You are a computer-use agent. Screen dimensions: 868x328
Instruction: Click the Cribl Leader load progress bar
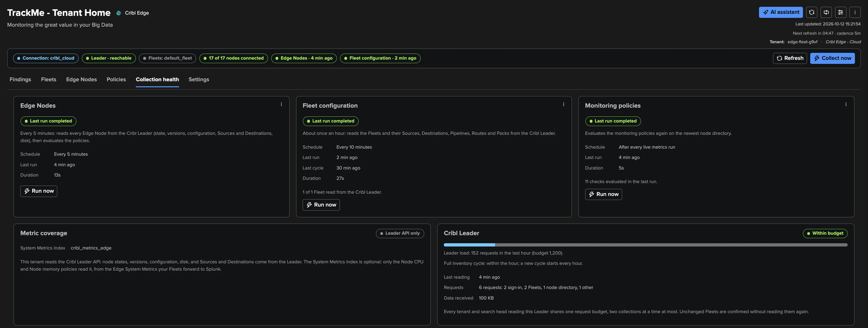coord(645,245)
